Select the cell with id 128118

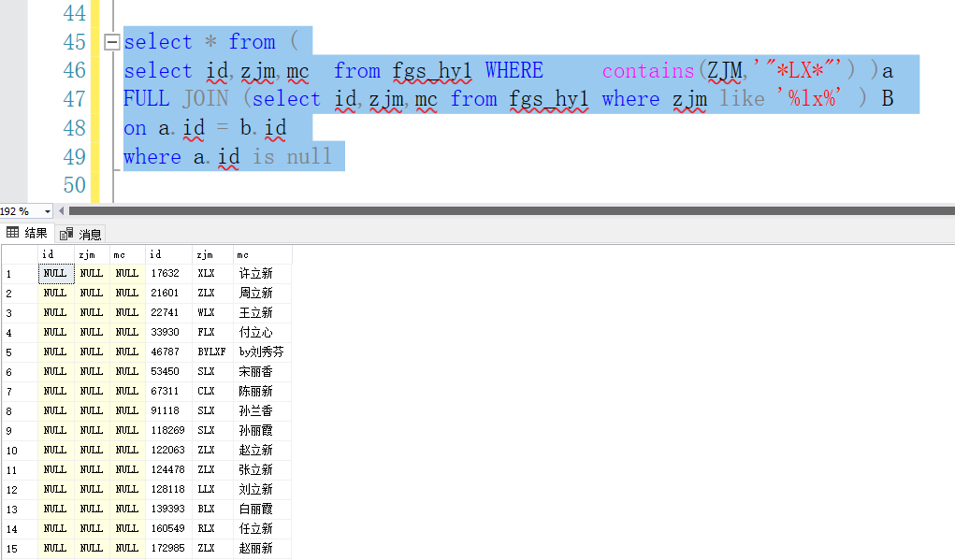168,489
